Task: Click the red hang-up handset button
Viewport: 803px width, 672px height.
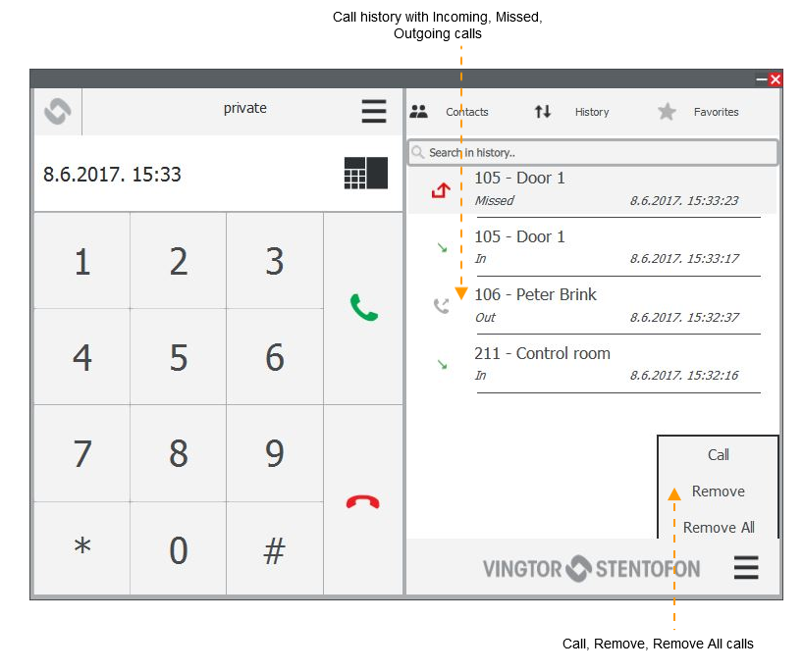Action: 362,502
